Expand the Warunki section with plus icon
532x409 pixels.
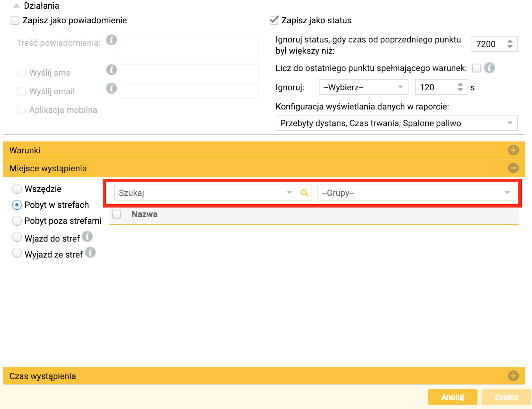pyautogui.click(x=513, y=150)
